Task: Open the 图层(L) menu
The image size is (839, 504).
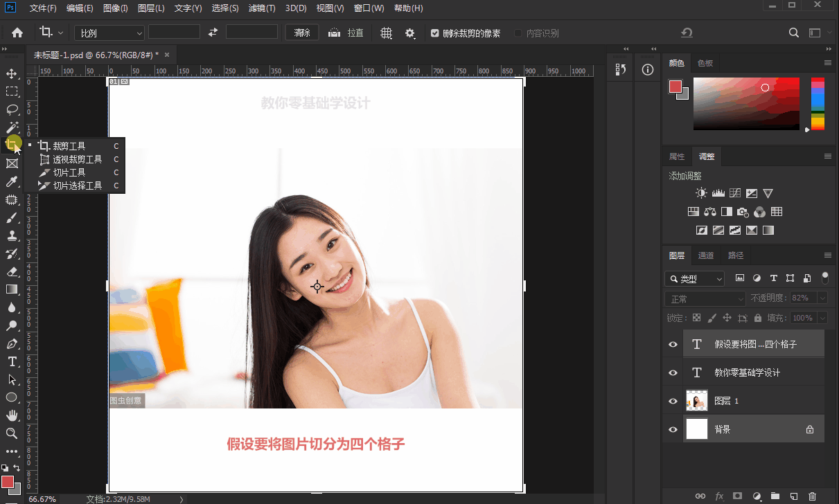Action: [151, 8]
